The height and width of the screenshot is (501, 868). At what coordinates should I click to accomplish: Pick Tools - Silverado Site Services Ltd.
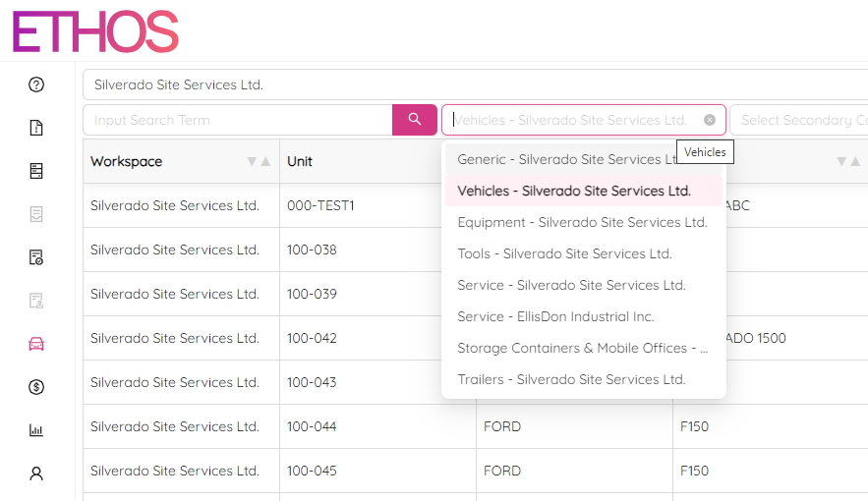[x=564, y=253]
